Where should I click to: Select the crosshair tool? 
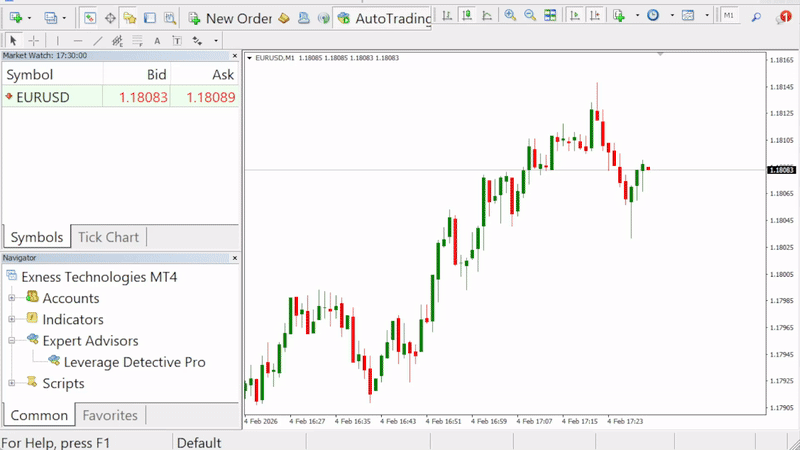[34, 40]
